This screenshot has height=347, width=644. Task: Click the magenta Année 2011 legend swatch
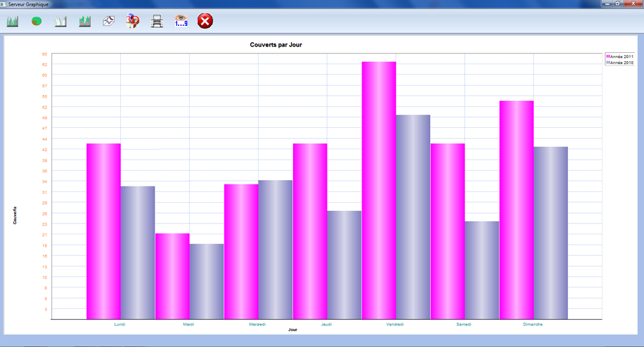(x=608, y=57)
